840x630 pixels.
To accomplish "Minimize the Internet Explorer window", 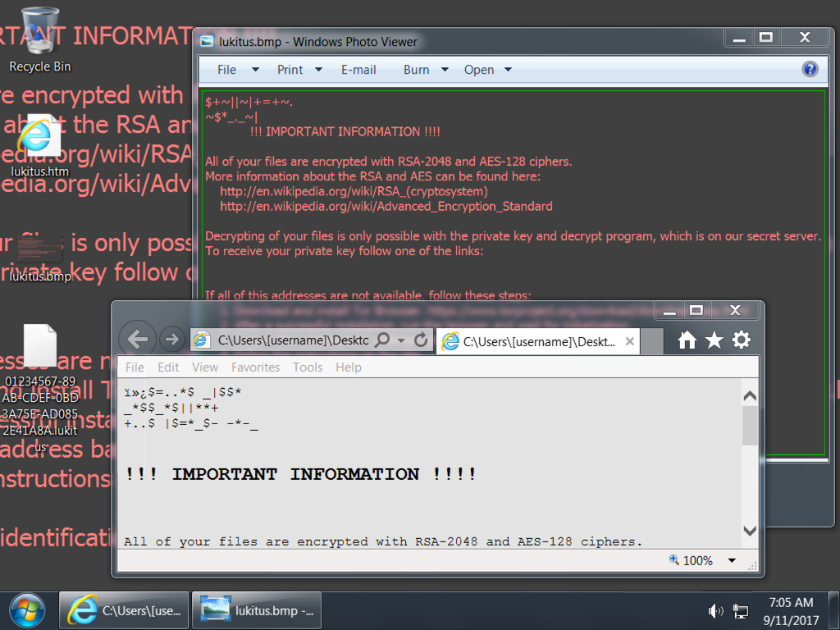I will [x=669, y=310].
